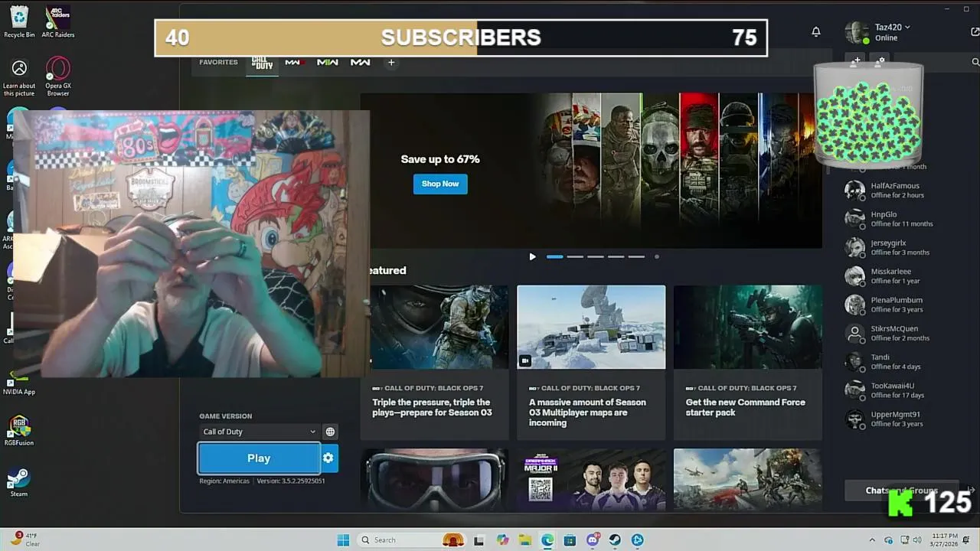The image size is (980, 551).
Task: Jump to the last carousel dot indicator
Action: coord(657,257)
